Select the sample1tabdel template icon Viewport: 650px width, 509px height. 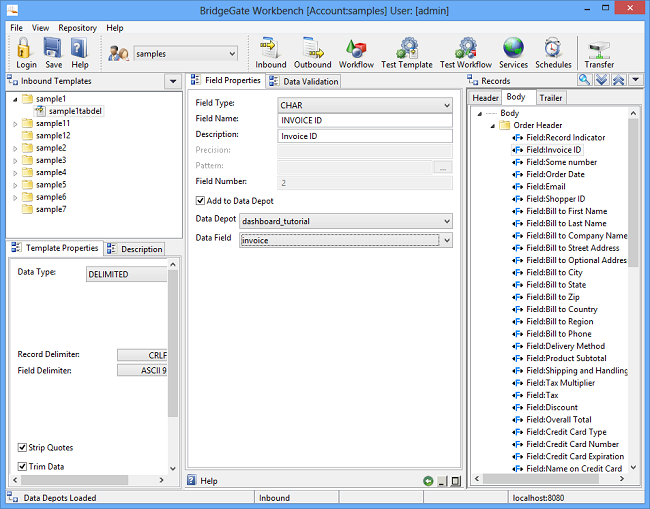(40, 111)
